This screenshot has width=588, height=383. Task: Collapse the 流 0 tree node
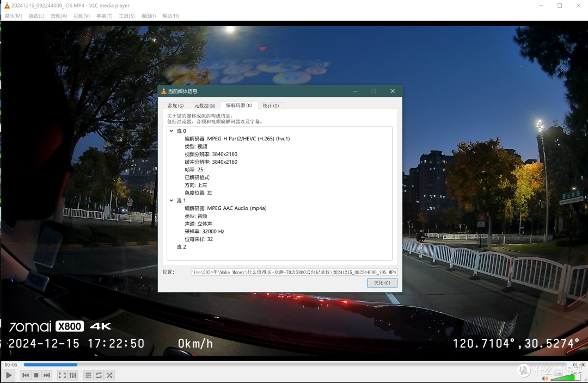point(171,131)
